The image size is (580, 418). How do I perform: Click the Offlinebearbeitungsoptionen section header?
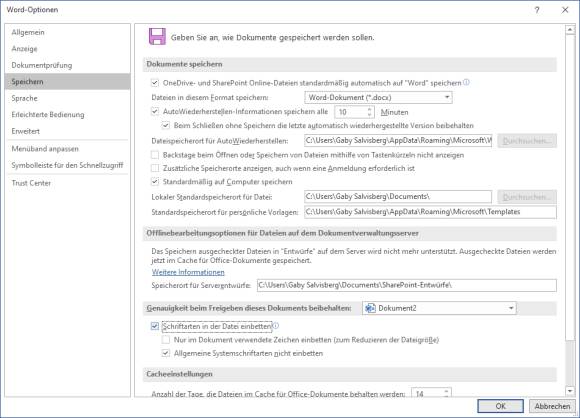coord(350,233)
